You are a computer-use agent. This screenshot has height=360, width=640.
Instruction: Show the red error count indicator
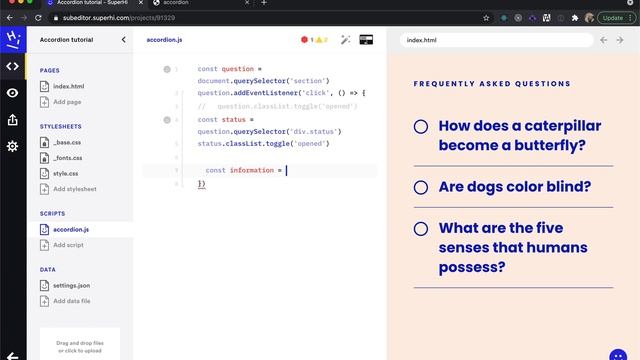pos(307,40)
